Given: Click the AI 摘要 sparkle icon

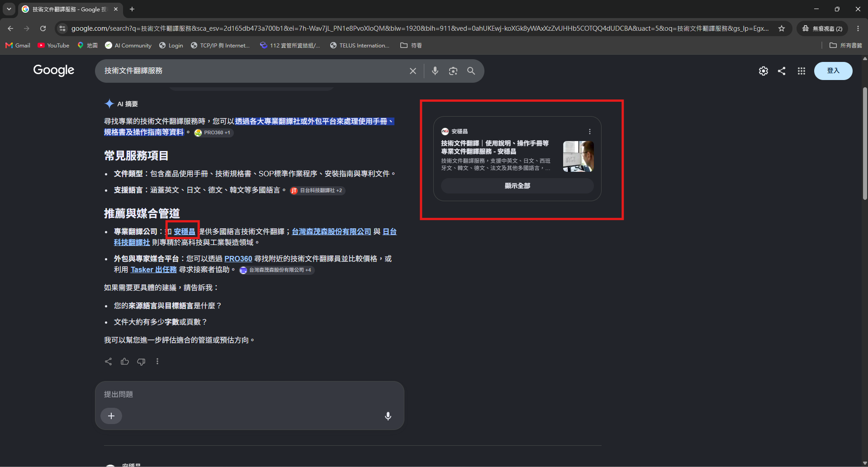Looking at the screenshot, I should (109, 104).
